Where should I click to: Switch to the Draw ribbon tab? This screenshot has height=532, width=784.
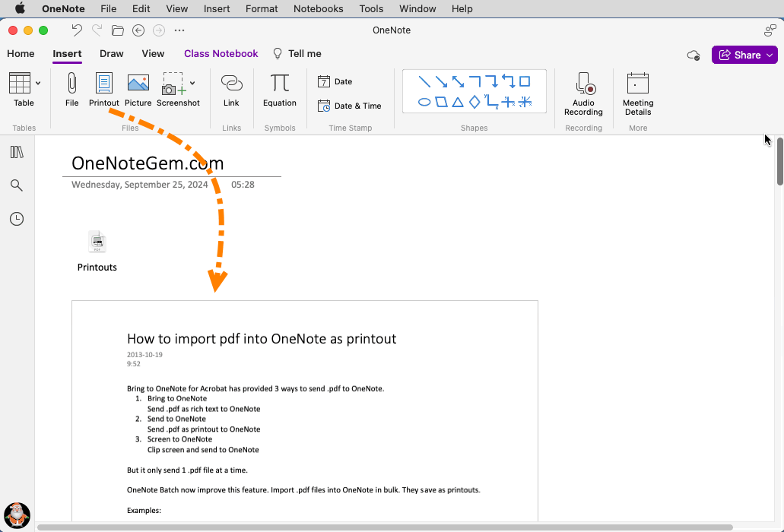pos(112,53)
